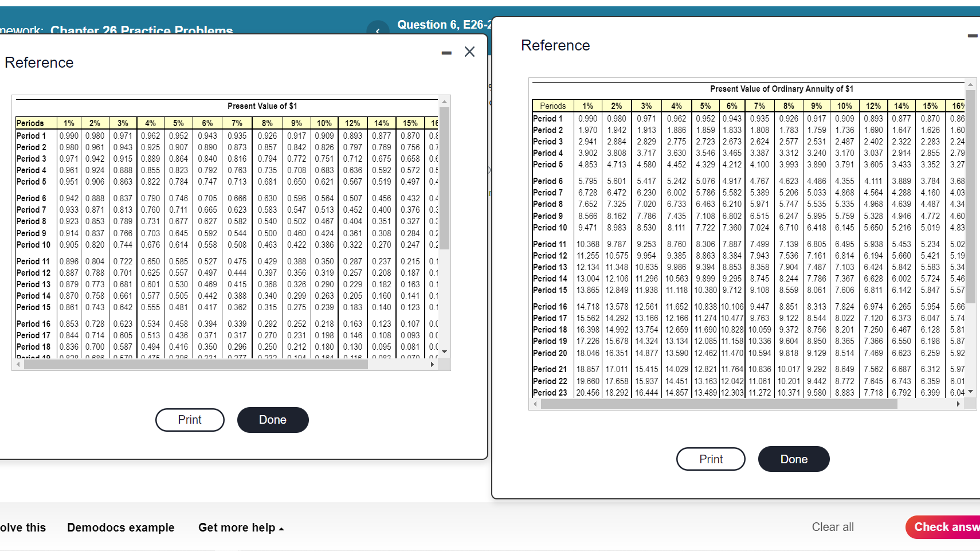Click Done in the Present Value of $1 dialog

[x=272, y=420]
